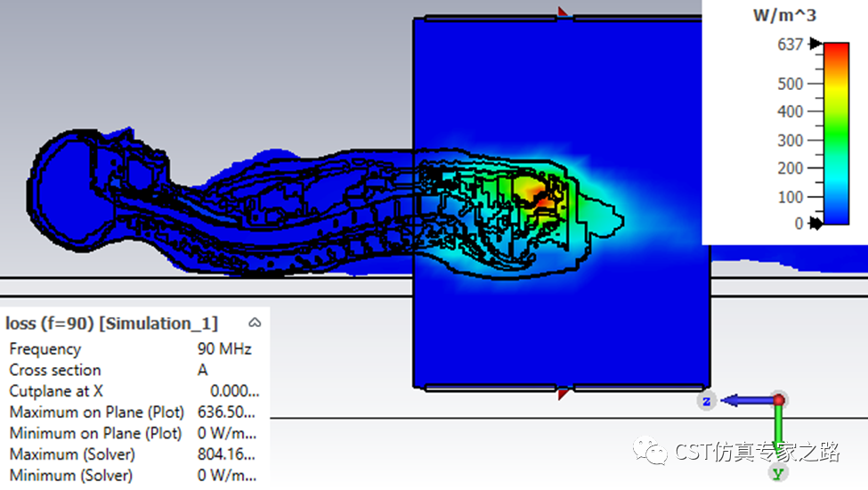This screenshot has width=868, height=490.
Task: Click the 'Frequency' row label
Action: (x=45, y=349)
